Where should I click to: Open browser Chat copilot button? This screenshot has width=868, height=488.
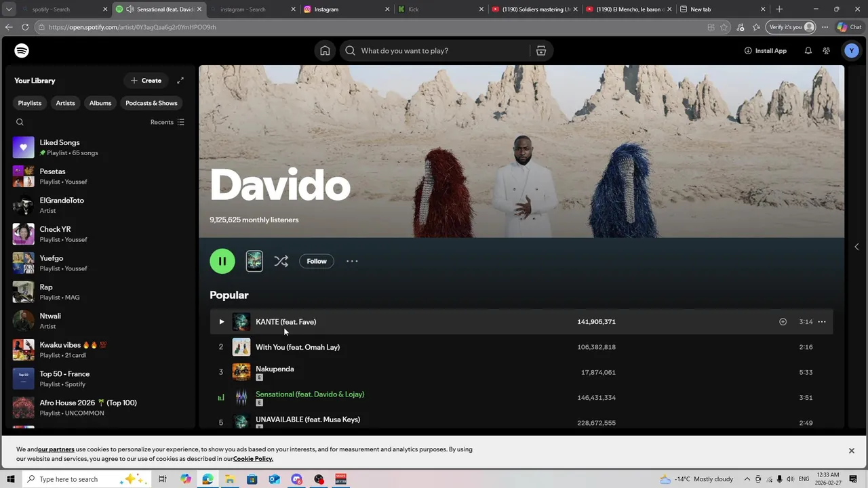pyautogui.click(x=849, y=27)
